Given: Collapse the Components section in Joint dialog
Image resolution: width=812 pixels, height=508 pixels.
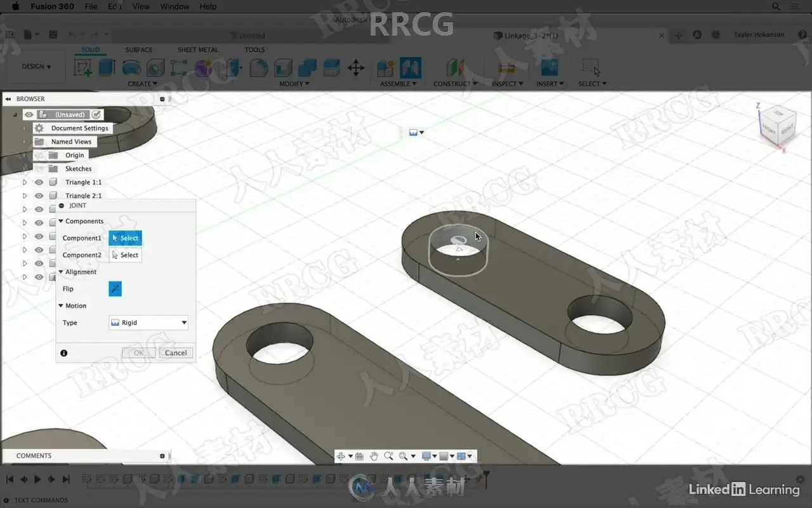Looking at the screenshot, I should (61, 221).
